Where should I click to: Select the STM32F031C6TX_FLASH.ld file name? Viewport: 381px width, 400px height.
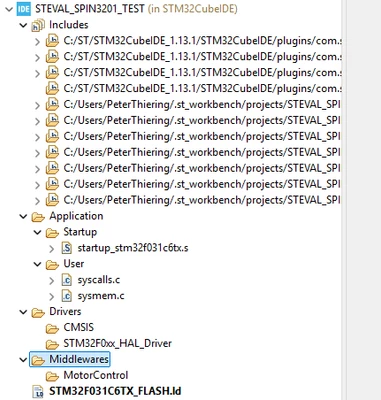(115, 391)
